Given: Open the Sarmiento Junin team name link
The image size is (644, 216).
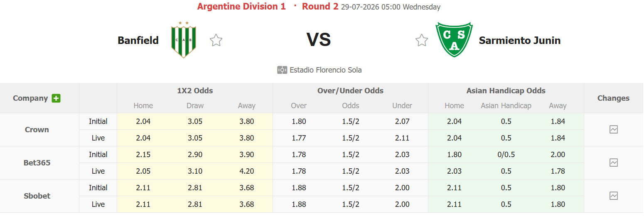Looking at the screenshot, I should click(520, 40).
